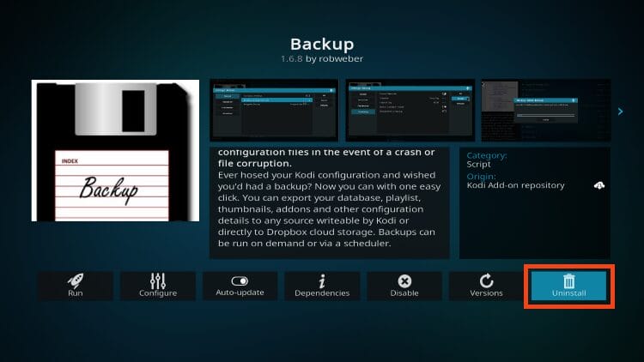Open the Configure sliders icon

pos(158,281)
